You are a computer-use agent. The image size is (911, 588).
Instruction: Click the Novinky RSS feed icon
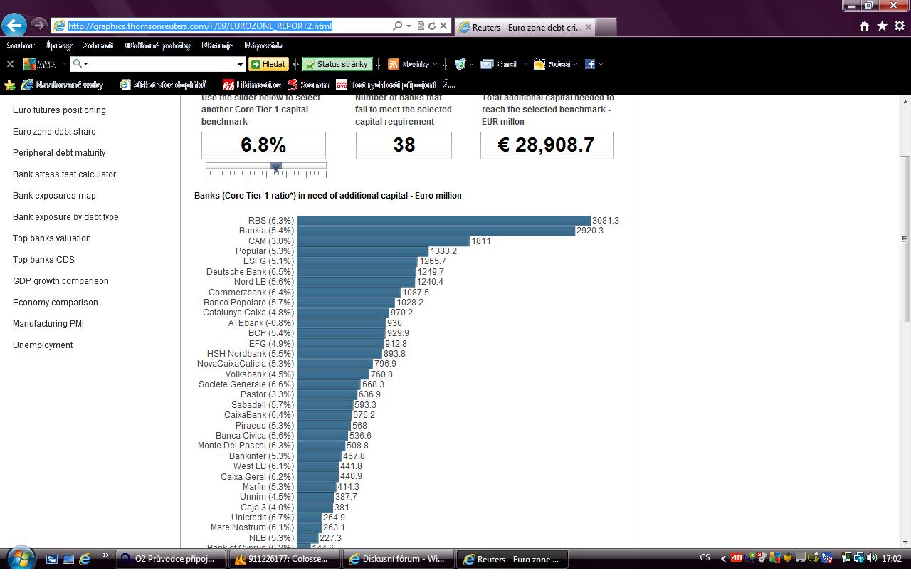[393, 64]
